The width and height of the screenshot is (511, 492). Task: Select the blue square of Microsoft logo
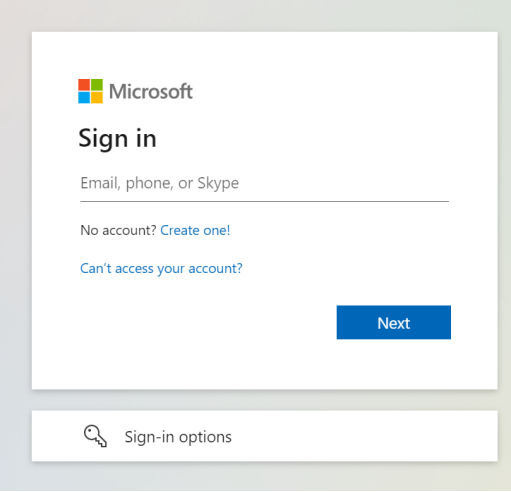(x=84, y=98)
